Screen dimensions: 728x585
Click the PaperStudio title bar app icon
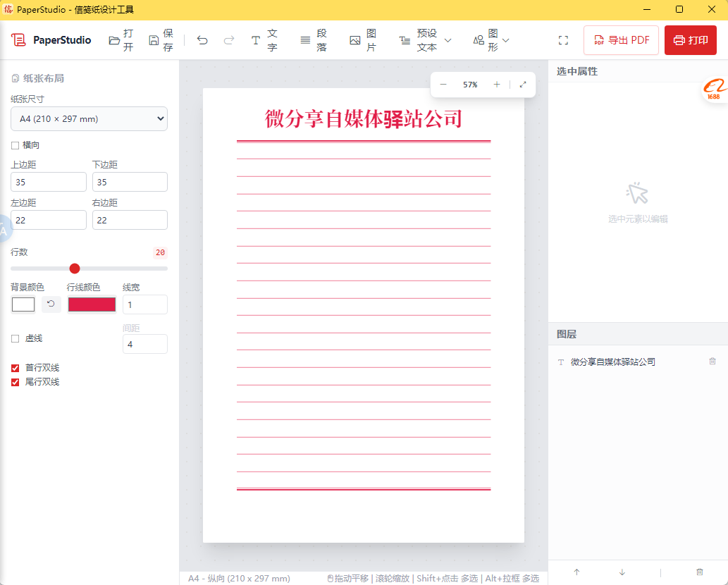point(8,9)
